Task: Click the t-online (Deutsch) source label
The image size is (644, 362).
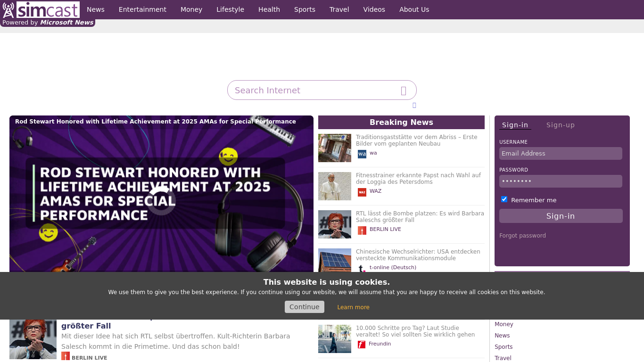Action: 393,267
